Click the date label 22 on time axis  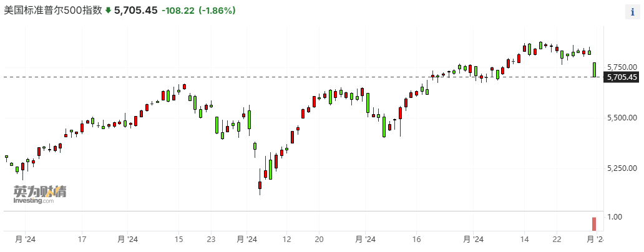557,239
